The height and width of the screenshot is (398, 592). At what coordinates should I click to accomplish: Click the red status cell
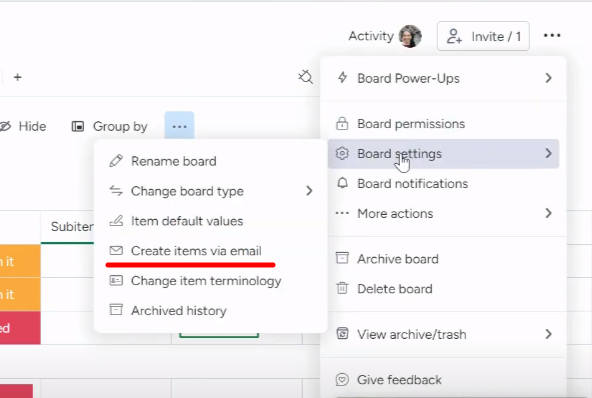pyautogui.click(x=20, y=328)
